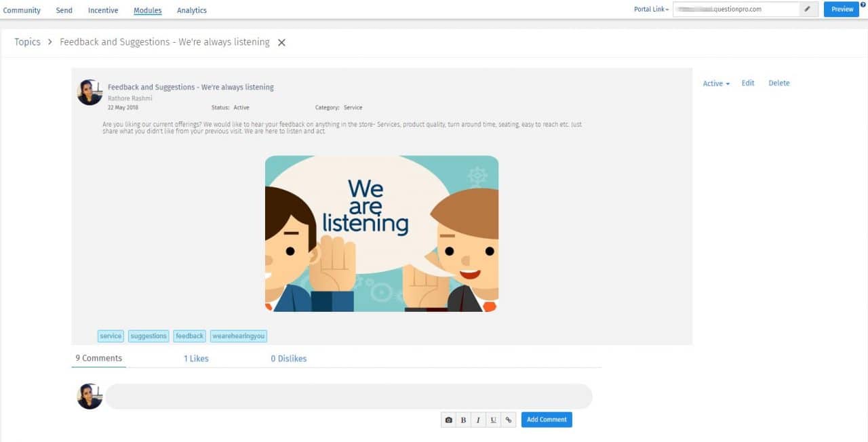Click the portal URL field
Screen dimensions: 868x442
tap(736, 9)
